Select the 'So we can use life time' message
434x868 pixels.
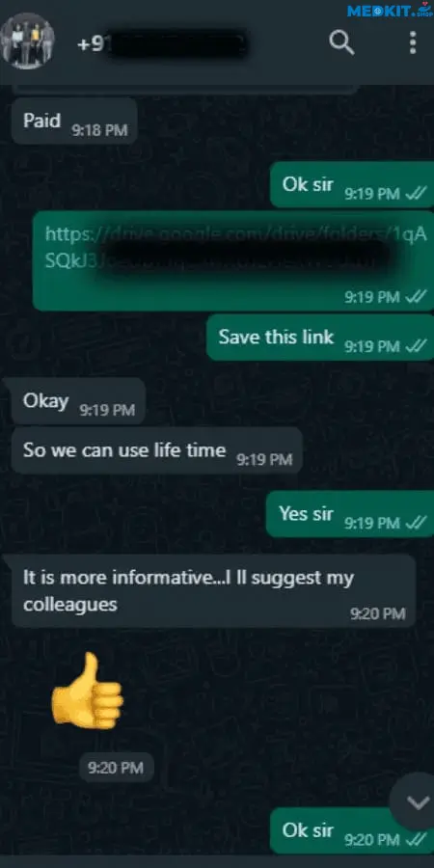point(156,450)
